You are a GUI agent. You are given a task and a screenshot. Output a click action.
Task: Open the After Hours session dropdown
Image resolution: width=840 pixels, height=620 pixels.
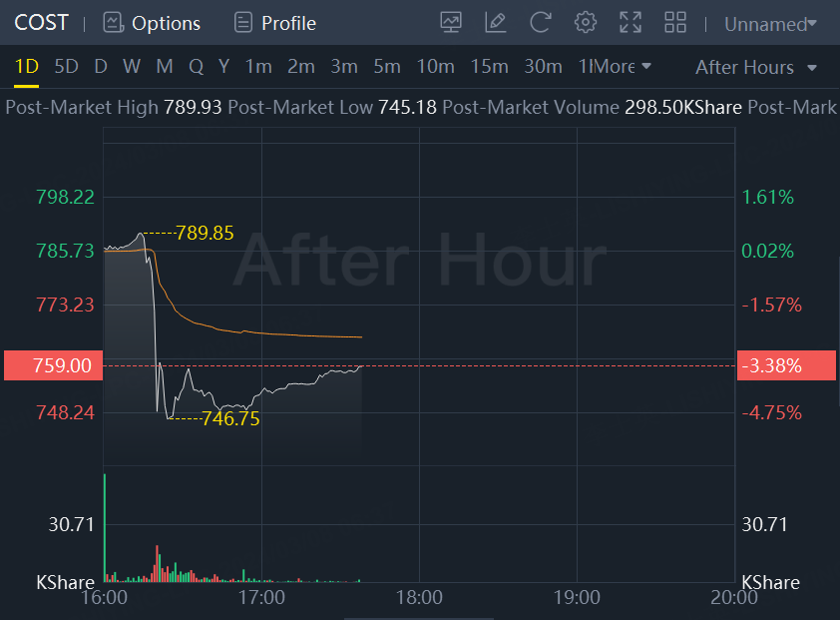tap(756, 67)
